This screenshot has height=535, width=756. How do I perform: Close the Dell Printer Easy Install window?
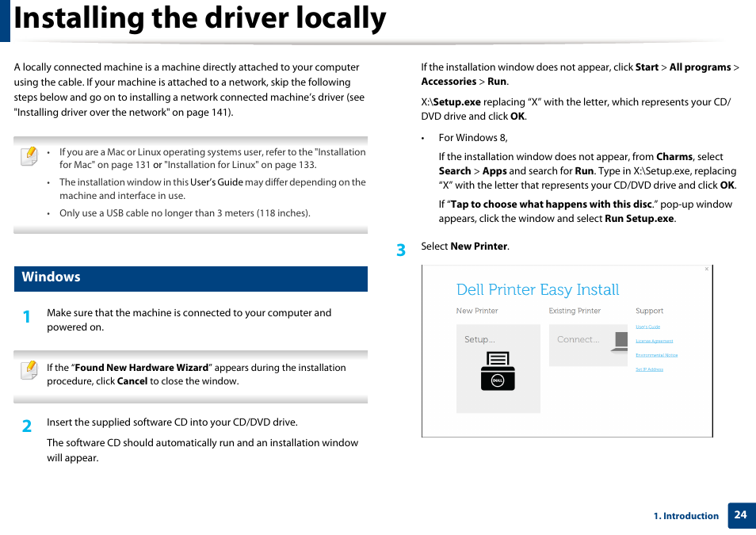pos(707,269)
